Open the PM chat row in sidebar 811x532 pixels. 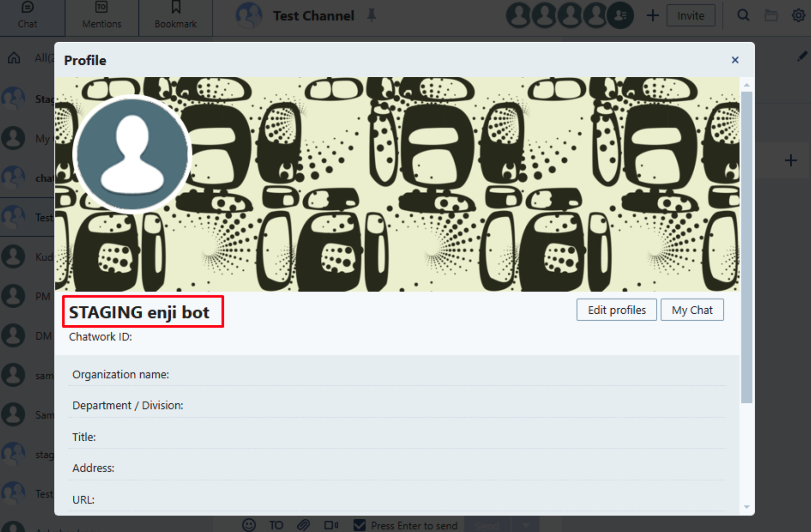[27, 296]
